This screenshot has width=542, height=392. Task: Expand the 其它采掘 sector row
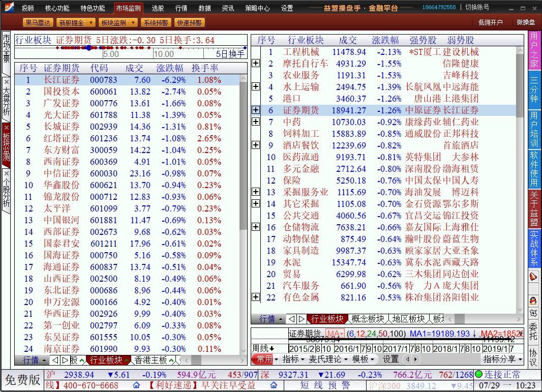[x=256, y=203]
